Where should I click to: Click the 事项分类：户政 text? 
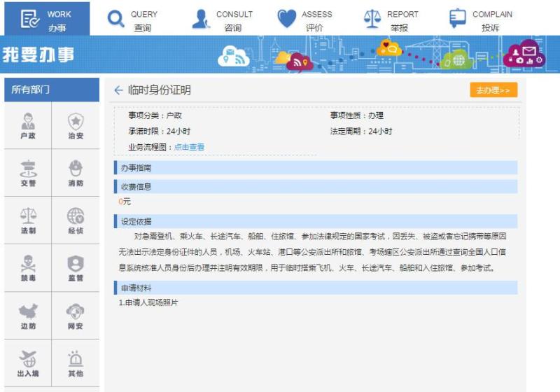pos(155,115)
